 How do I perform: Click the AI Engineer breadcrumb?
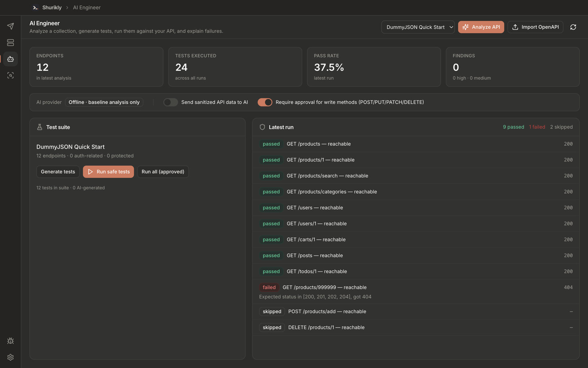[x=87, y=7]
